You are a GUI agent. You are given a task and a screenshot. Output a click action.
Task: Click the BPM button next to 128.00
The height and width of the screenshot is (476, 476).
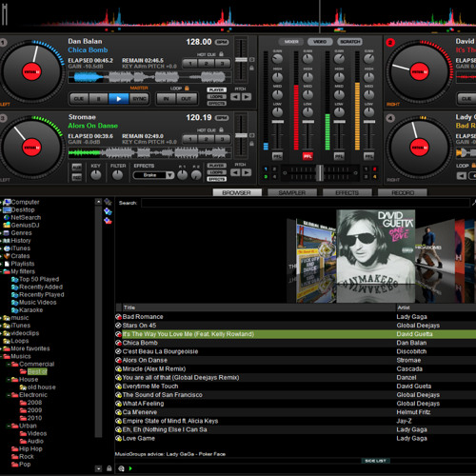click(222, 42)
